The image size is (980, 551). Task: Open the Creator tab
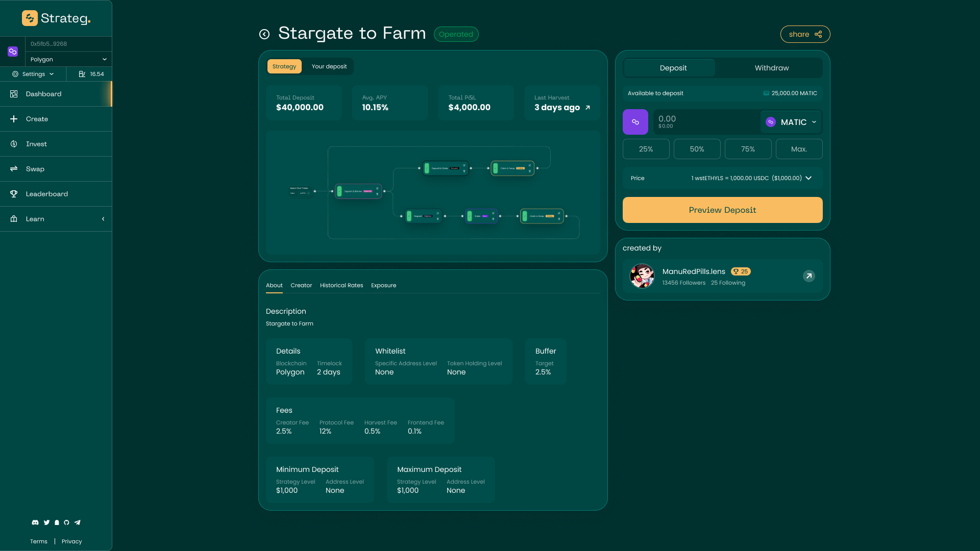pyautogui.click(x=301, y=285)
